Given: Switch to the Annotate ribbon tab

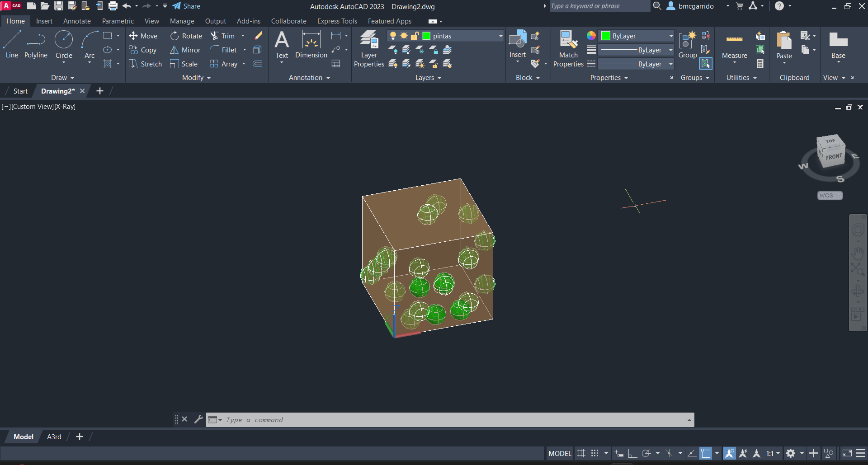Looking at the screenshot, I should 77,21.
